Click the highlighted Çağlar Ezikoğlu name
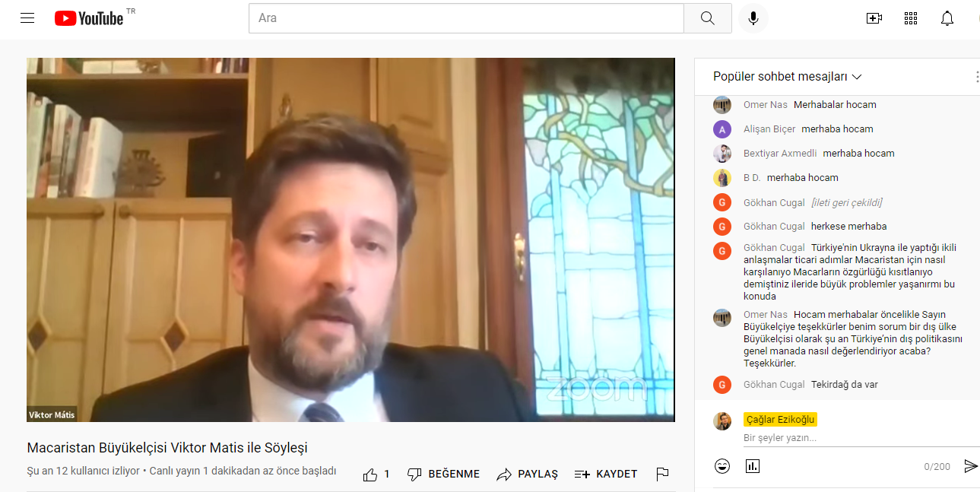 point(781,420)
